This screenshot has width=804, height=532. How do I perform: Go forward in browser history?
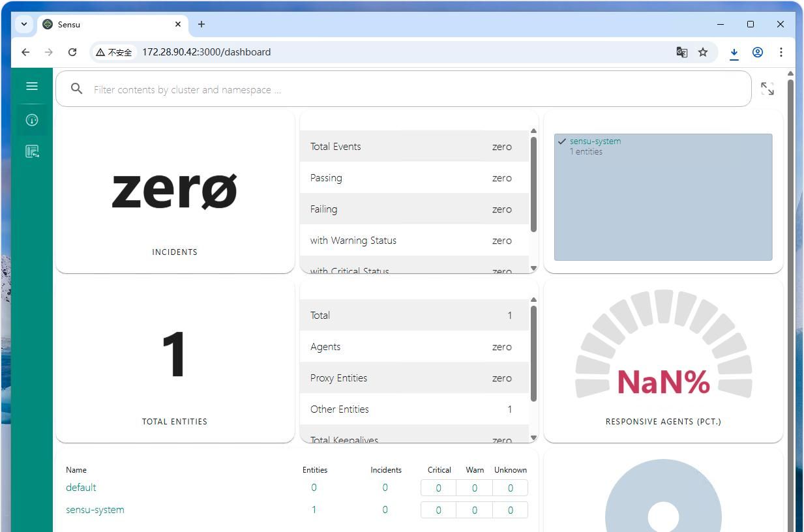pyautogui.click(x=49, y=52)
